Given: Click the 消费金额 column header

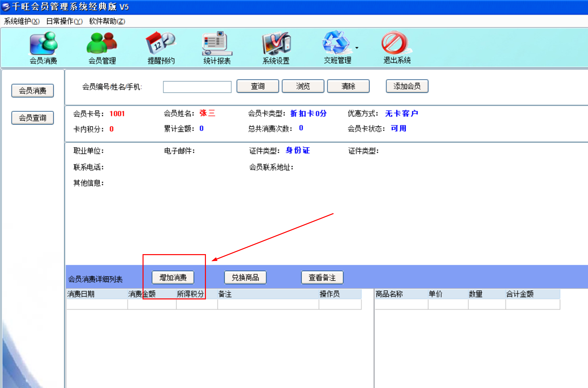Looking at the screenshot, I should pyautogui.click(x=152, y=294).
